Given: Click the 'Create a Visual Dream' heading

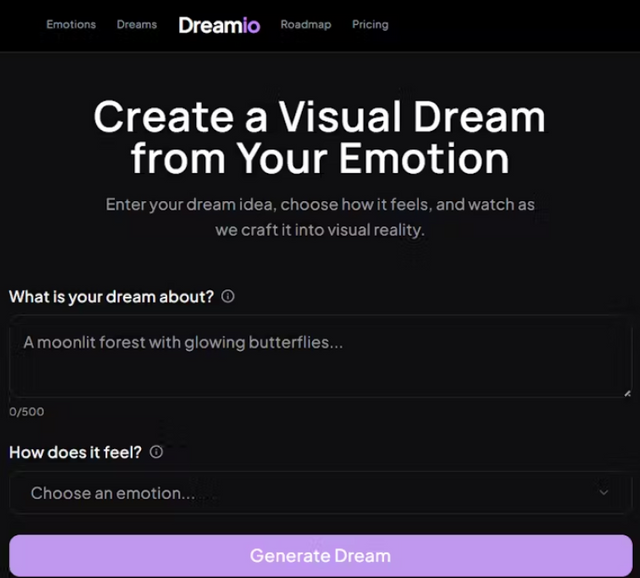Looking at the screenshot, I should point(320,138).
